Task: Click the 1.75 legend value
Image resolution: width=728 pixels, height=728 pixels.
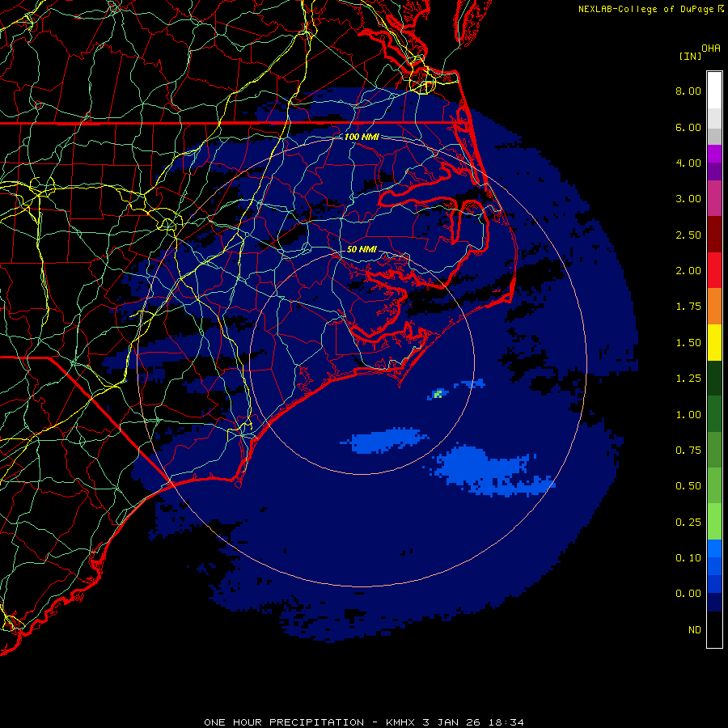Action: (x=688, y=307)
